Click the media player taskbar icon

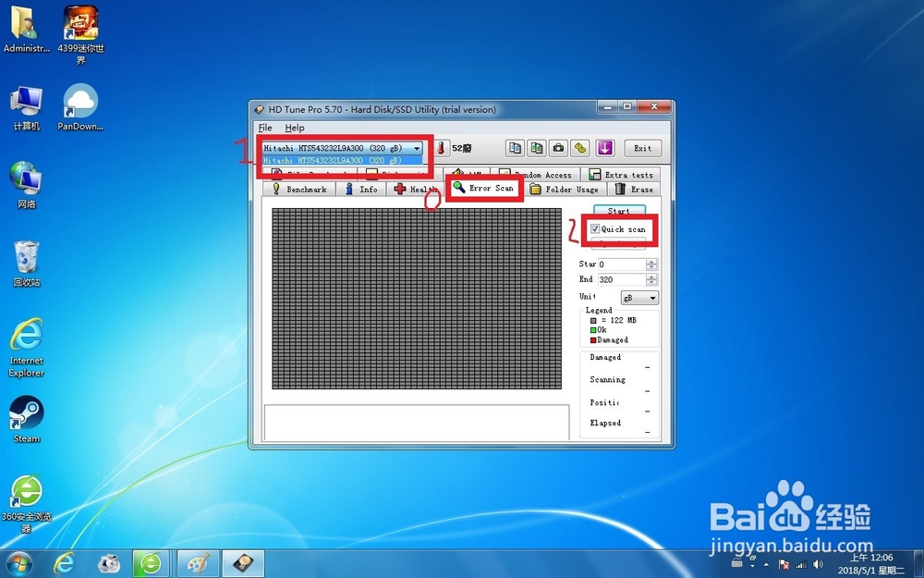point(108,564)
